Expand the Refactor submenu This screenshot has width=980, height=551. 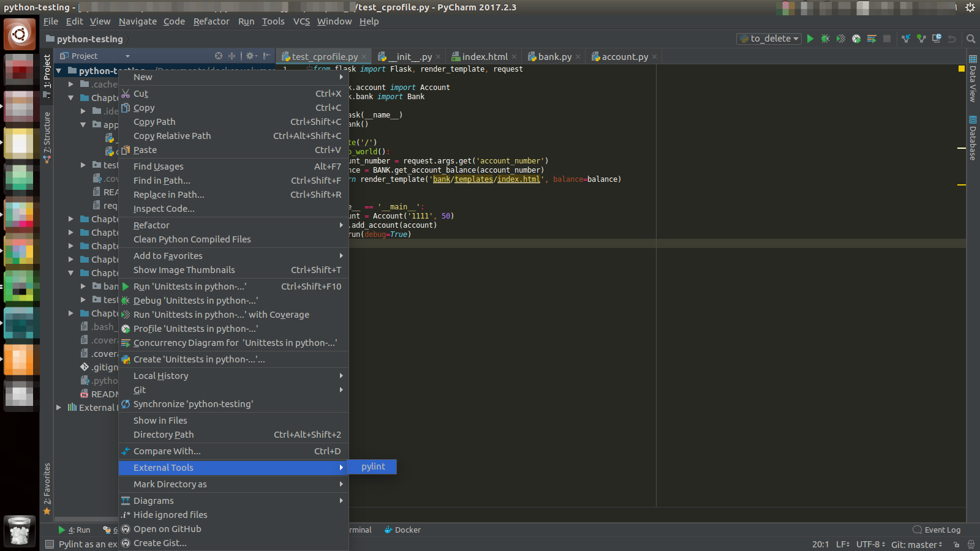point(233,225)
